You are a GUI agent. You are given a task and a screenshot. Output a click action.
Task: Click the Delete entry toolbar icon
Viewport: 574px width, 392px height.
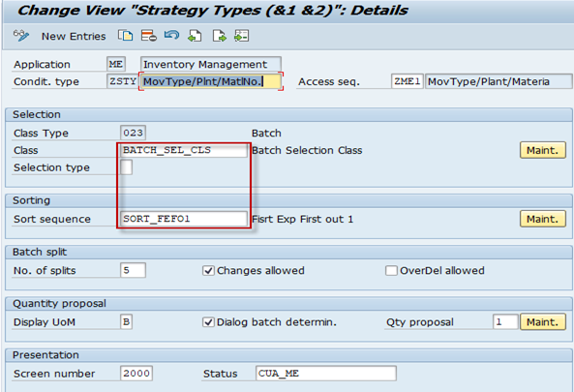(x=149, y=36)
